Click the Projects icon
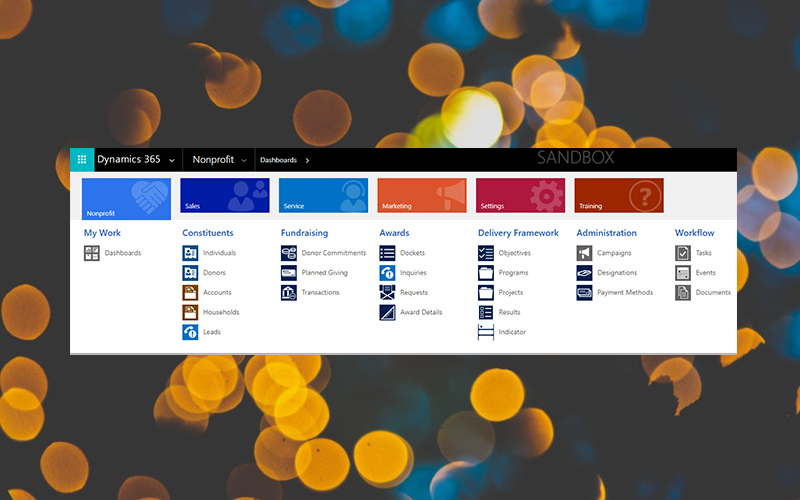Image resolution: width=800 pixels, height=500 pixels. (x=486, y=292)
